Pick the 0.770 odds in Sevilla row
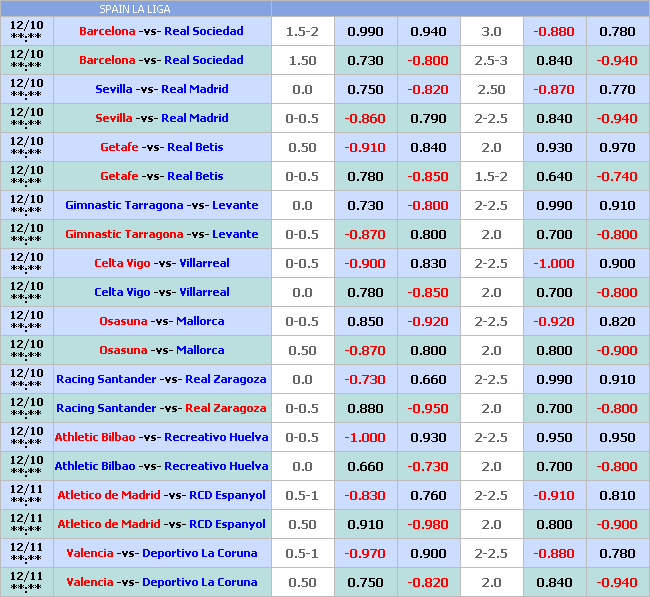The height and width of the screenshot is (597, 650). click(617, 89)
